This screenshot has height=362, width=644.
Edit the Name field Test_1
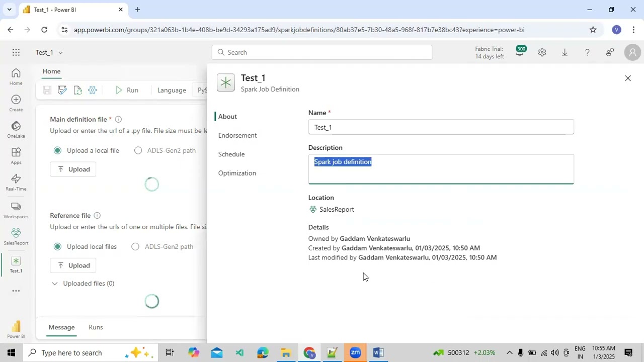click(x=441, y=127)
